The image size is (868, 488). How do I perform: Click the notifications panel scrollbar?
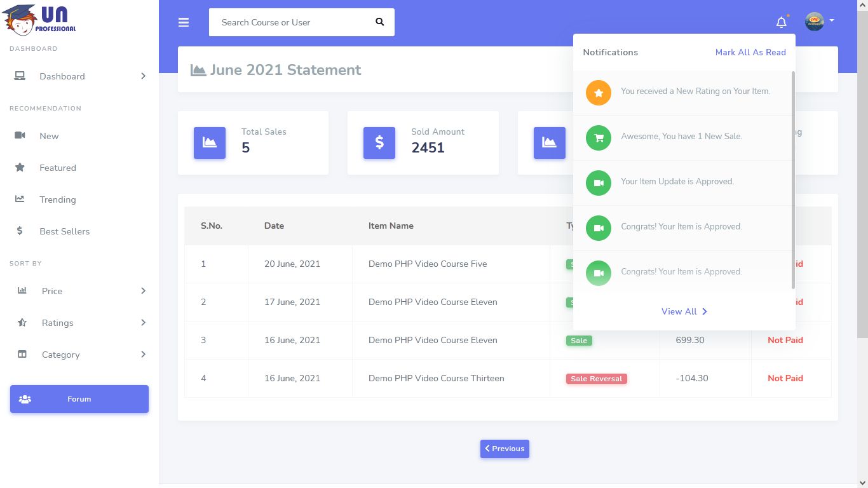pos(793,180)
